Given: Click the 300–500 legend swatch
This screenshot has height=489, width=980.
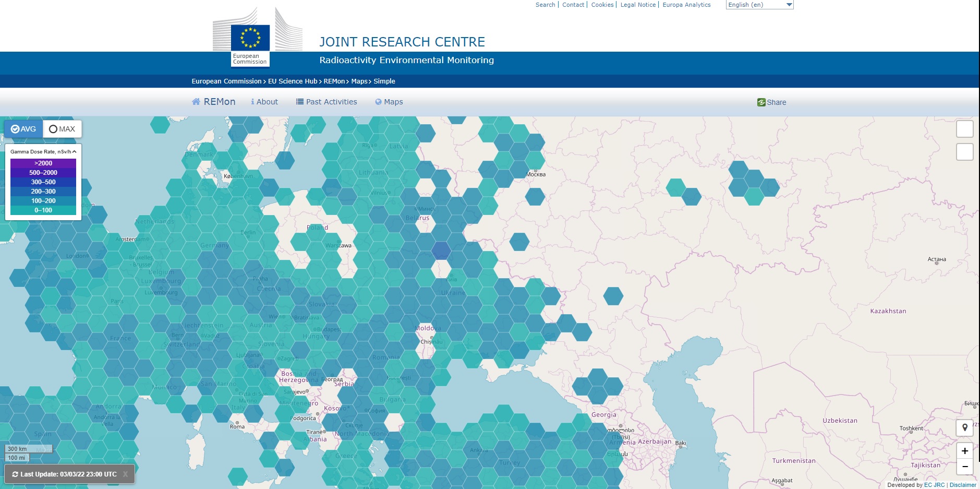Looking at the screenshot, I should [x=43, y=182].
